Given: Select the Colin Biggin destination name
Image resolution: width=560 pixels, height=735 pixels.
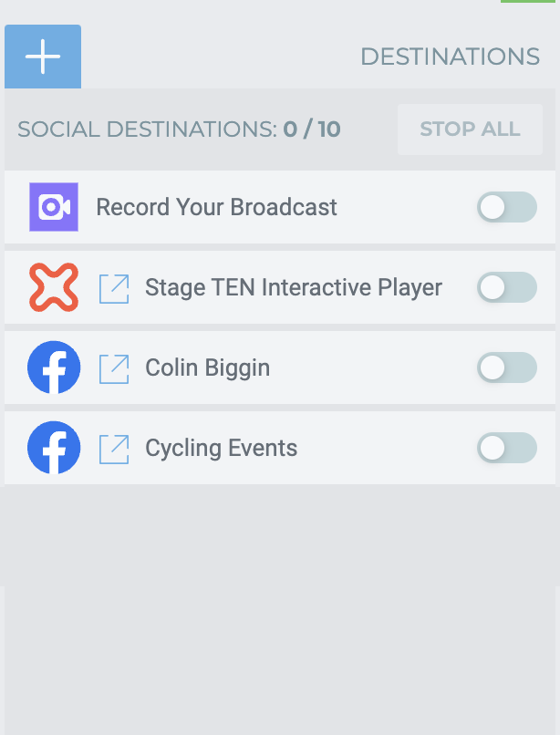Looking at the screenshot, I should point(208,368).
